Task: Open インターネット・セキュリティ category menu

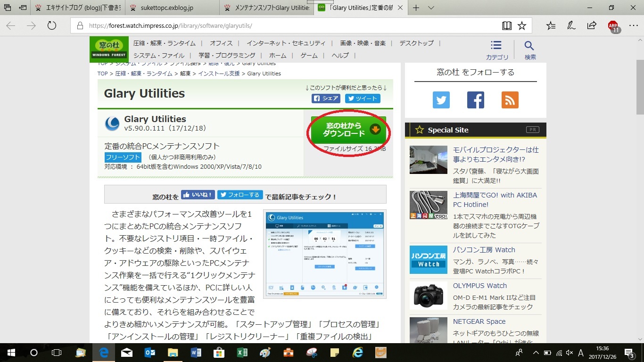Action: [x=286, y=43]
